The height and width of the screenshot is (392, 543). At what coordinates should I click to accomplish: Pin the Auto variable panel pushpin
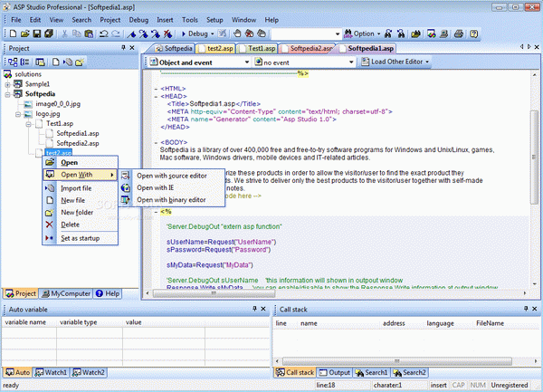coord(254,309)
